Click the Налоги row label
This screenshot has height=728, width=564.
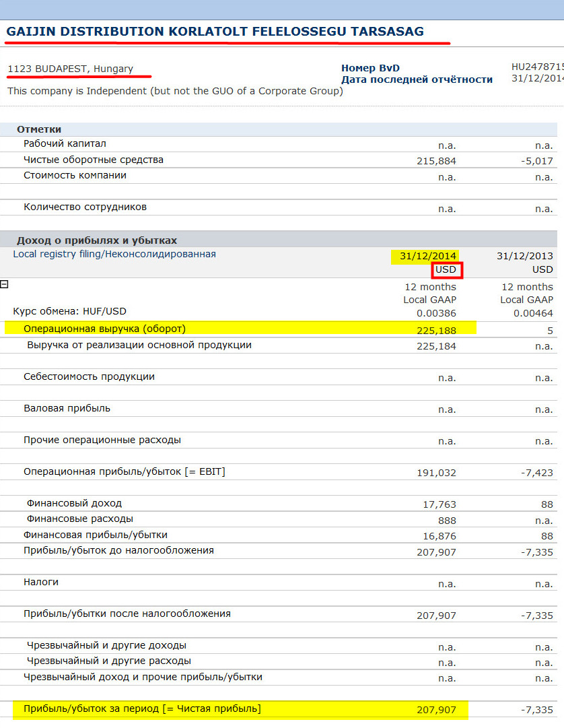41,582
